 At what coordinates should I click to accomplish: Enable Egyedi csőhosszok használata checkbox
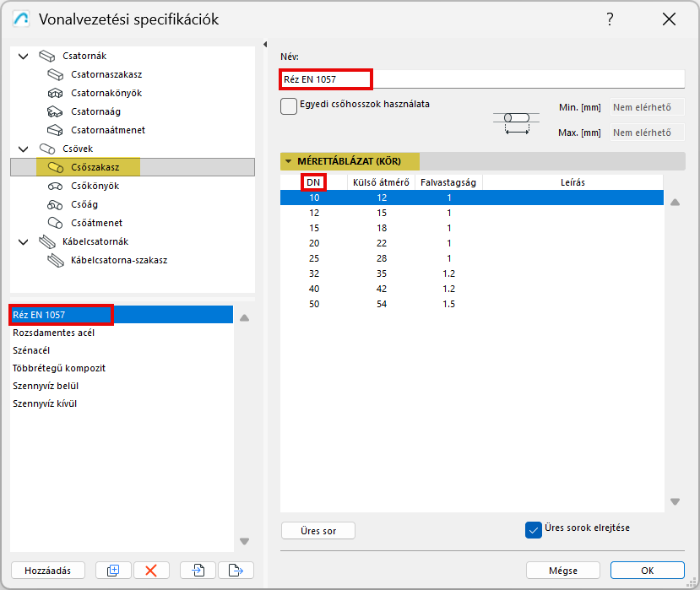click(289, 106)
